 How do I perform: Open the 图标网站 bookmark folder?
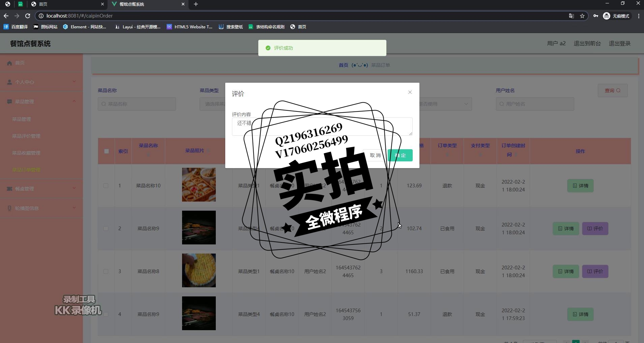pyautogui.click(x=45, y=27)
